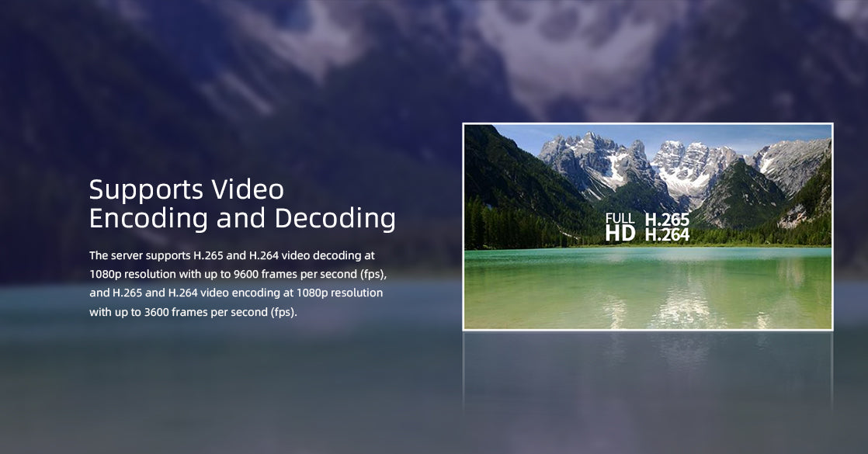Click the "FULL HD" badge on the lake image
This screenshot has height=454, width=868.
pyautogui.click(x=620, y=227)
